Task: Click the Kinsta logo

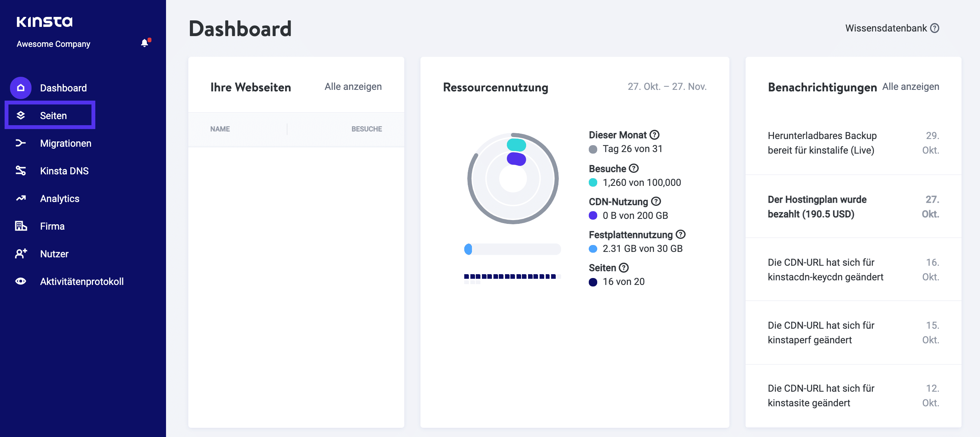Action: 45,22
